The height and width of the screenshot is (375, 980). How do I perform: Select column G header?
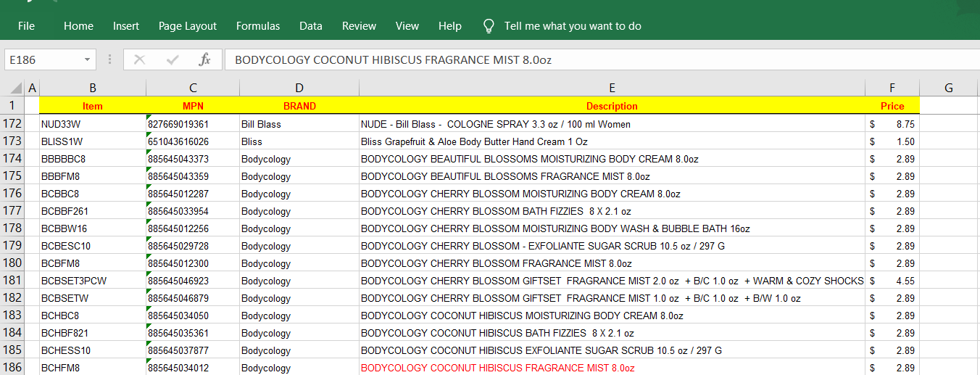tap(949, 88)
